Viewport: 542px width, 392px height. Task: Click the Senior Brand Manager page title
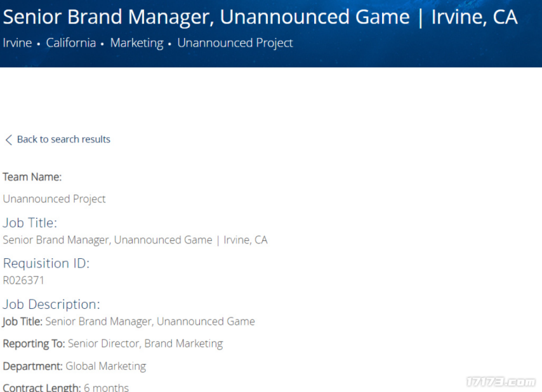point(260,17)
